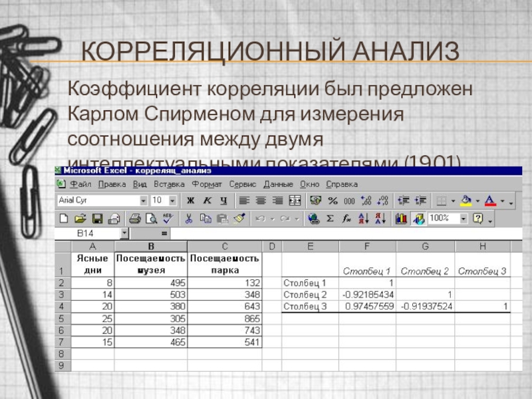The width and height of the screenshot is (532, 399).
Task: Click the Save floppy disk icon
Action: [97, 218]
